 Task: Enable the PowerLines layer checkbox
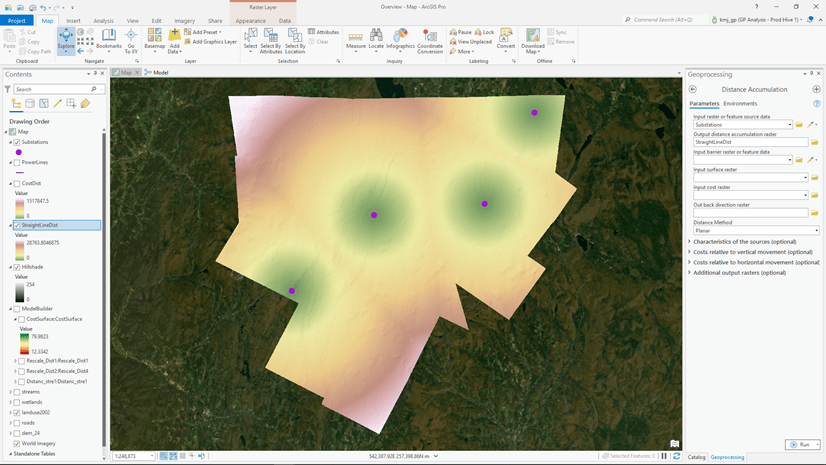(17, 163)
